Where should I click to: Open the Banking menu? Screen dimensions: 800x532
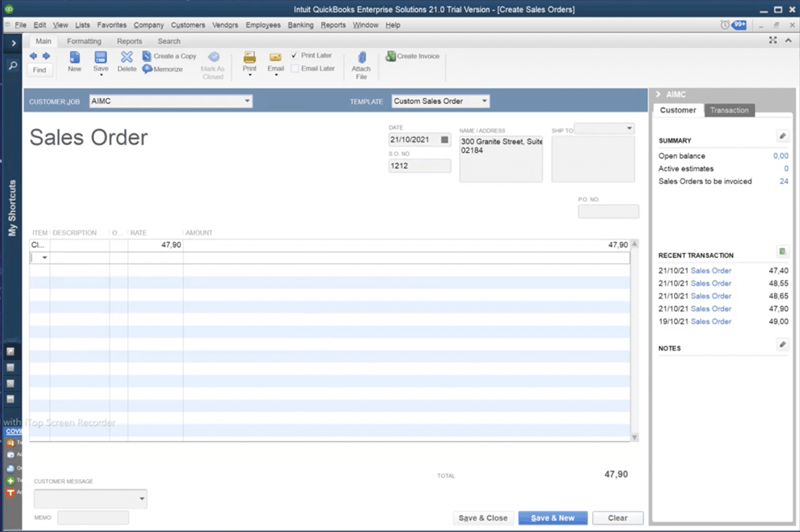[x=301, y=25]
